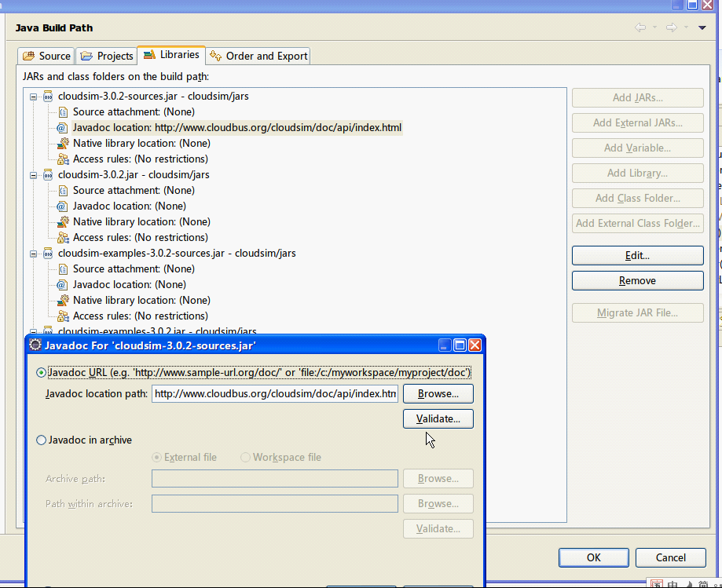This screenshot has width=722, height=588.
Task: Click Javadoc @ icon under cloudsim-3.0.2.jar
Action: click(x=62, y=206)
